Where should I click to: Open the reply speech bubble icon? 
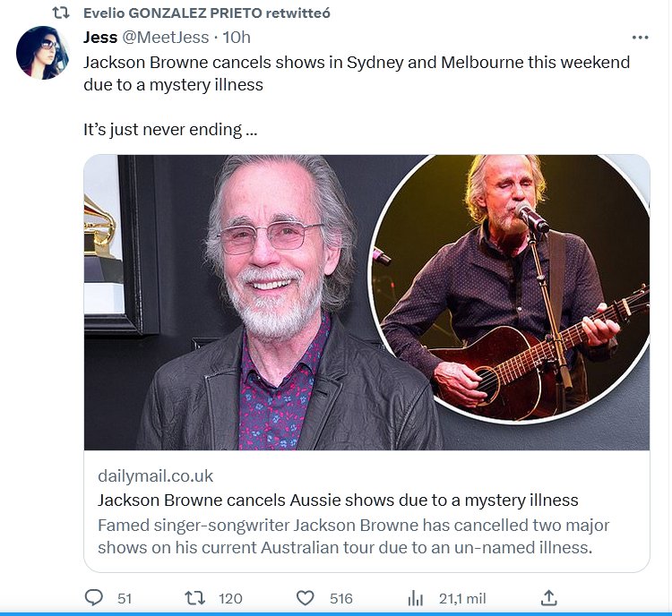94,597
